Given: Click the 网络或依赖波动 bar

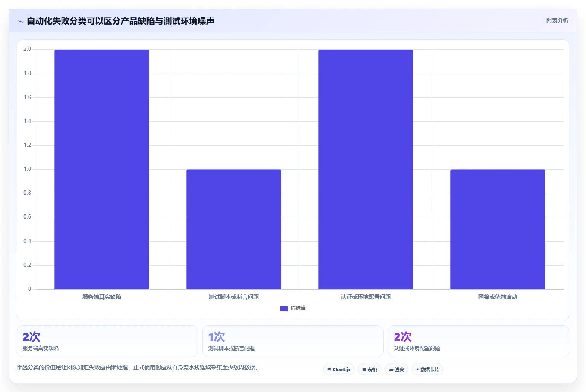Looking at the screenshot, I should coord(498,229).
